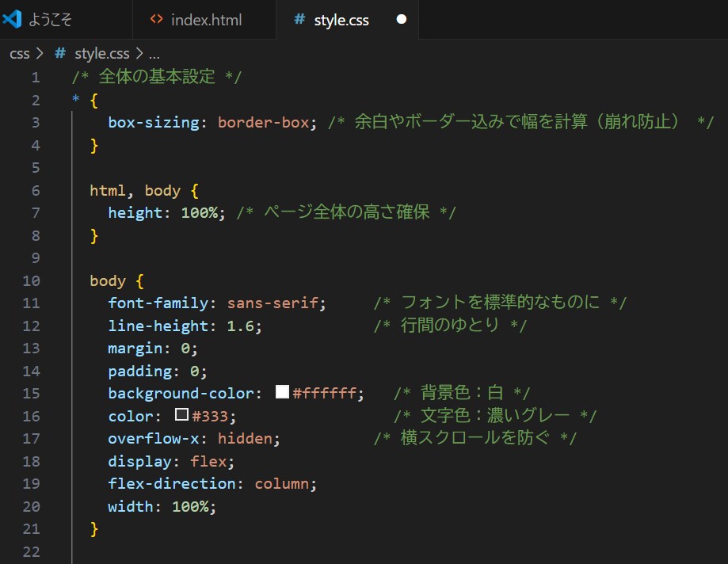This screenshot has height=564, width=728.
Task: Click line number 21 in gutter
Action: pos(31,528)
